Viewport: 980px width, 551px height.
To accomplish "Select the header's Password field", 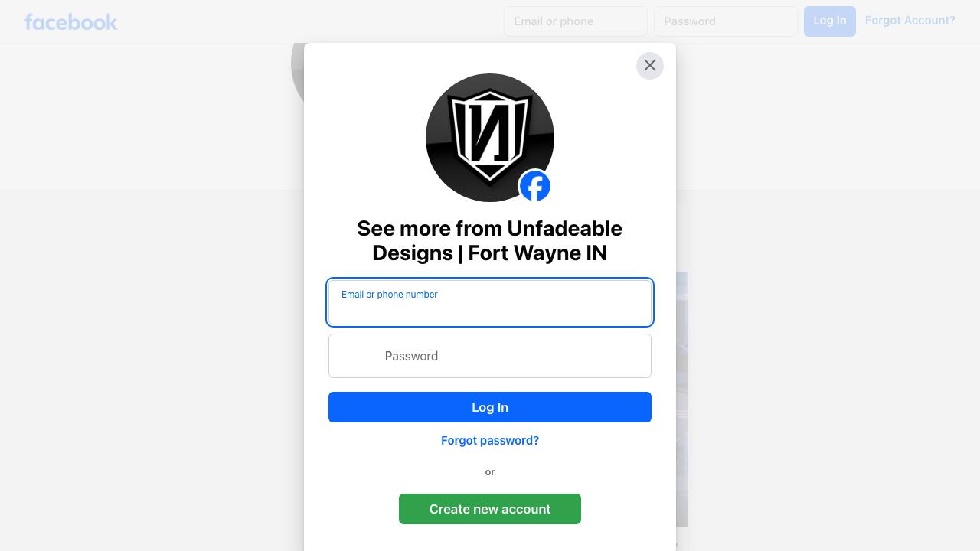I will [x=726, y=21].
